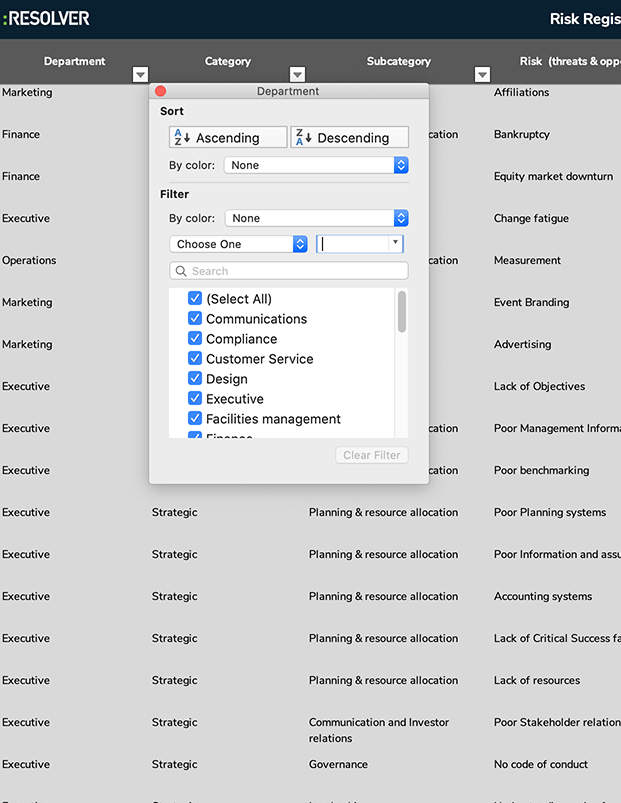Uncheck the Communications checkbox
Screen dimensions: 621x803
click(195, 319)
